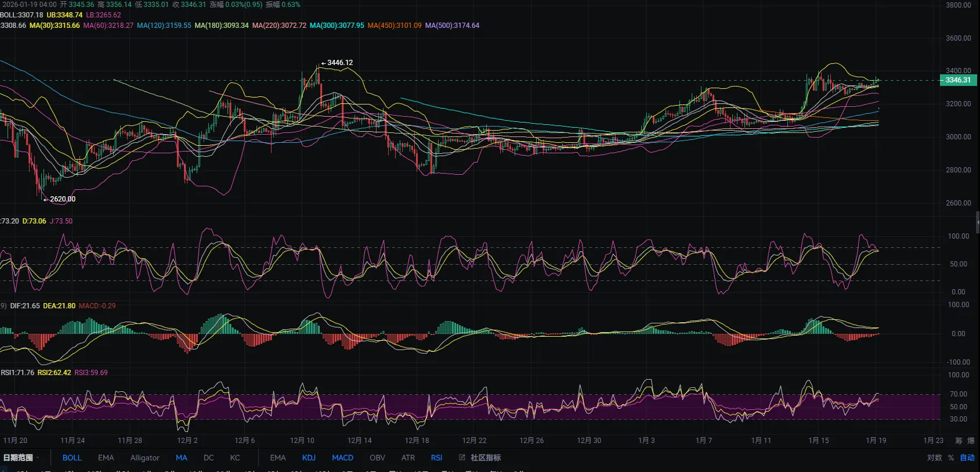
Task: Switch price axis to 对数 log scale
Action: 934,457
